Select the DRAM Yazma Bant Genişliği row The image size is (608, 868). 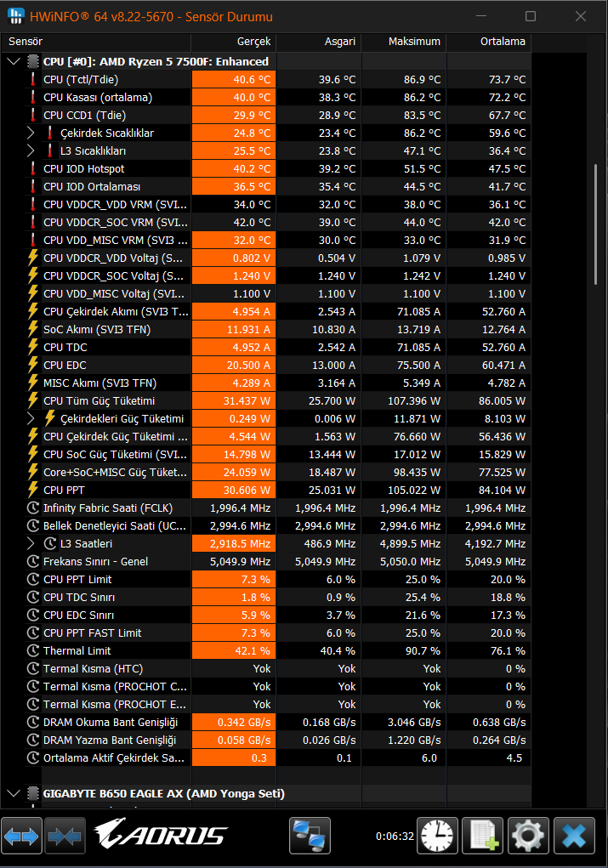(266, 740)
